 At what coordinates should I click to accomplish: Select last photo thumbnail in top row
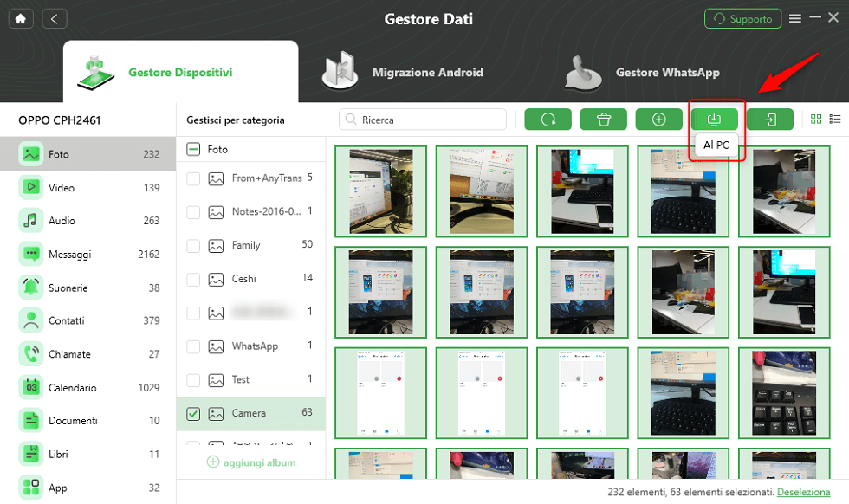coord(784,191)
